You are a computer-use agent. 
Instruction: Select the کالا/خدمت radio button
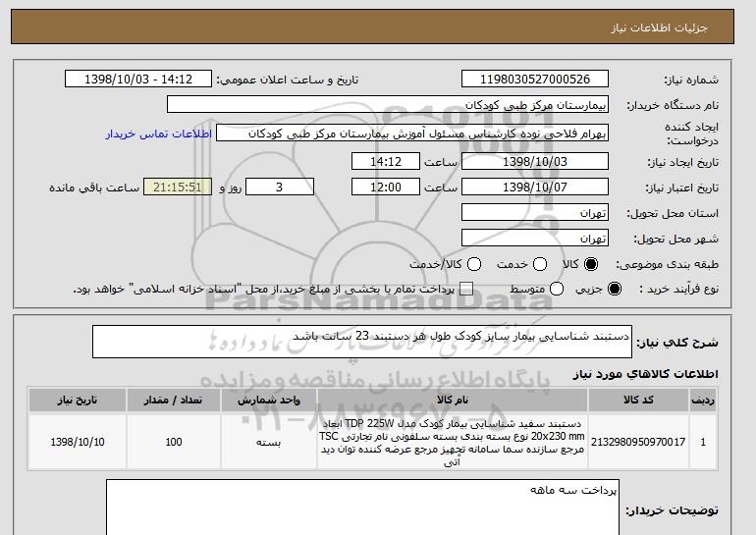(474, 264)
